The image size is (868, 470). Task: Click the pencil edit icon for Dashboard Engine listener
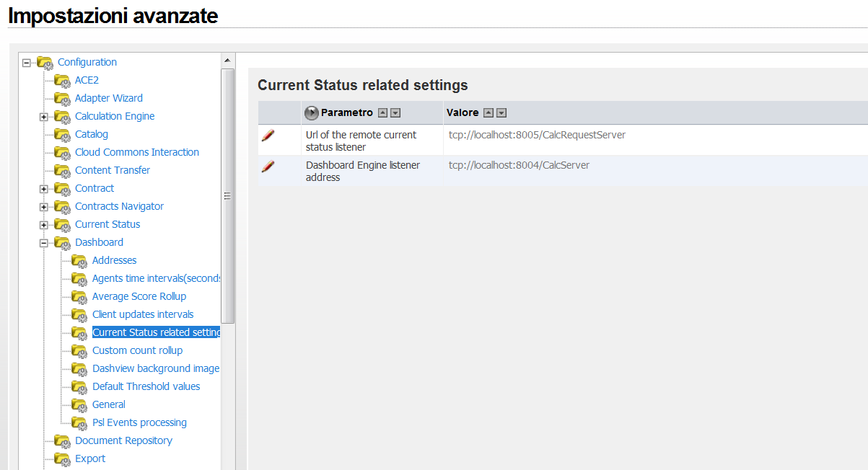point(268,166)
